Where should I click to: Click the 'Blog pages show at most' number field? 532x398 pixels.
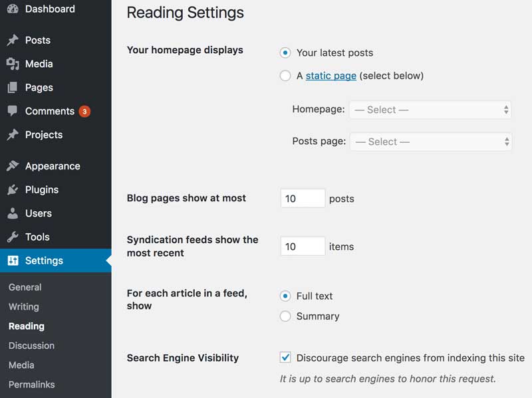303,198
